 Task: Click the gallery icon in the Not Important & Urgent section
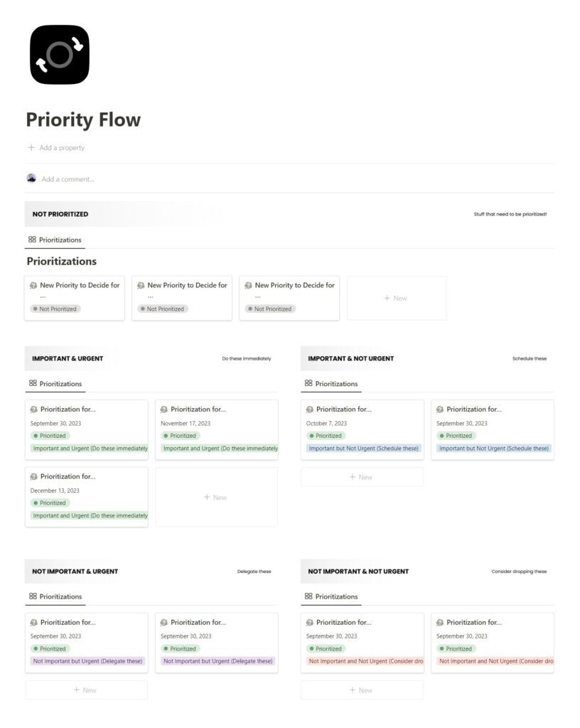[33, 596]
